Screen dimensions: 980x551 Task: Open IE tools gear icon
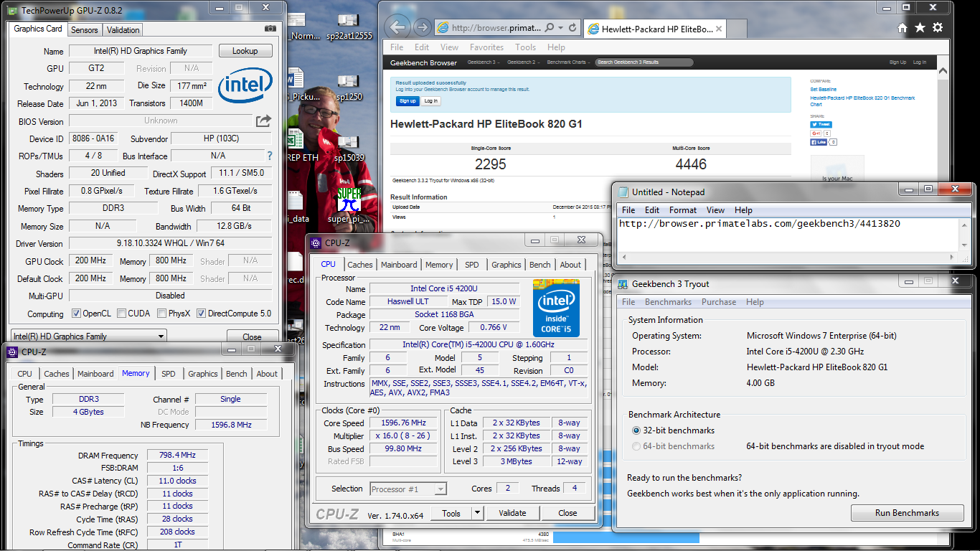(x=938, y=28)
